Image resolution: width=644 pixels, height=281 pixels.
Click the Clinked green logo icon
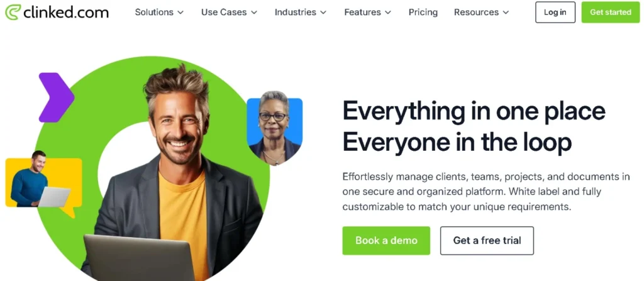pos(13,13)
